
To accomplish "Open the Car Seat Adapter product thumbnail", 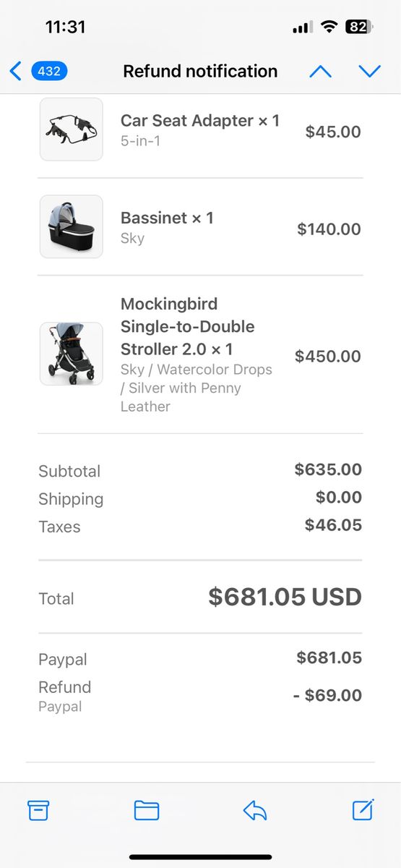I will coord(72,129).
